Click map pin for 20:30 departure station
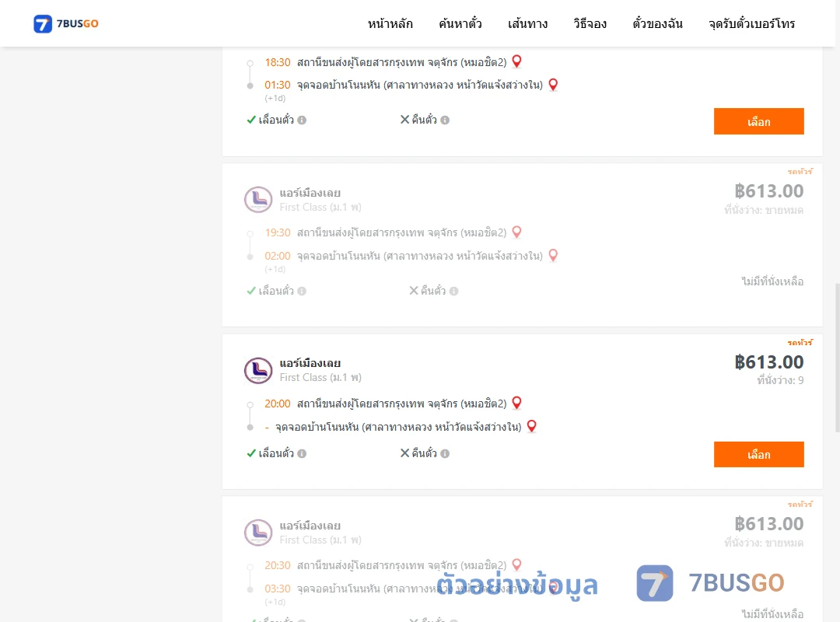Viewport: 840px width, 622px height. (516, 564)
